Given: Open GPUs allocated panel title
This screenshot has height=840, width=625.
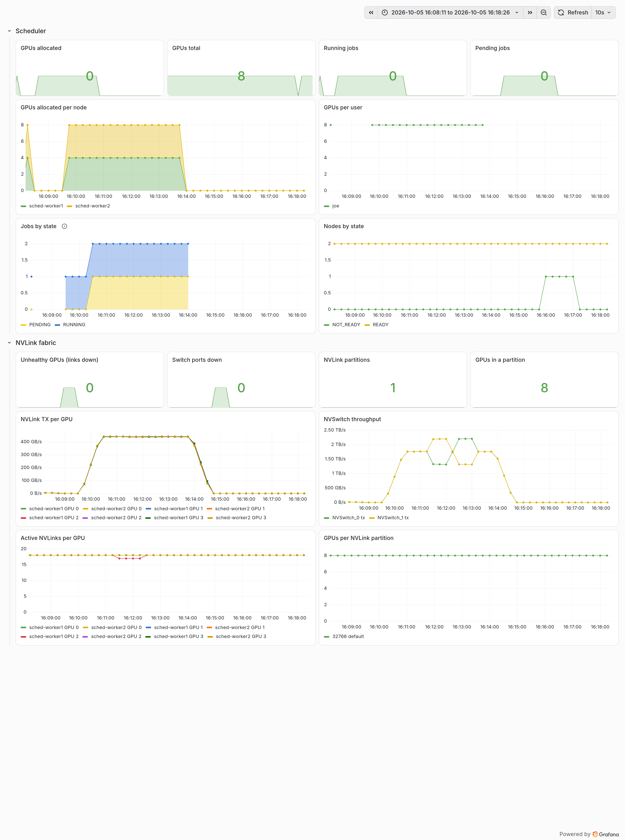Looking at the screenshot, I should point(41,48).
